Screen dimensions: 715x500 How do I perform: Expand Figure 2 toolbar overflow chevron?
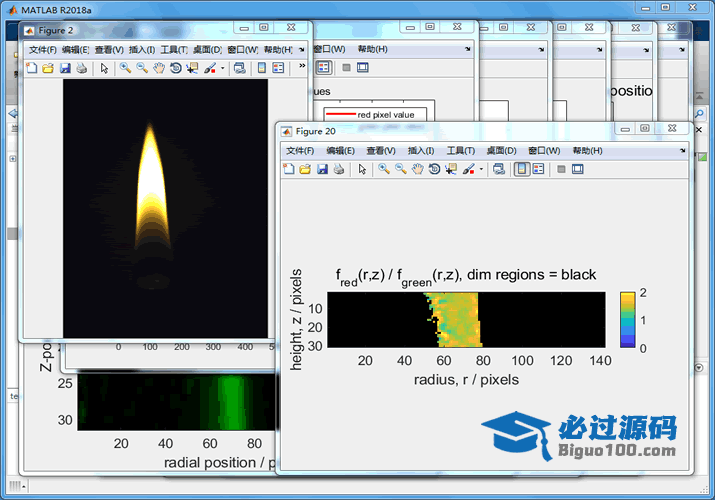pyautogui.click(x=302, y=66)
